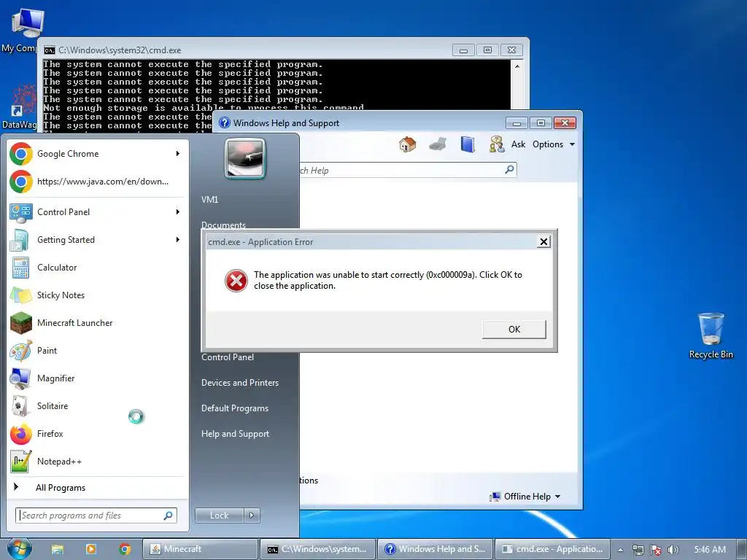Click the user account picture
The width and height of the screenshot is (747, 560).
(x=245, y=158)
